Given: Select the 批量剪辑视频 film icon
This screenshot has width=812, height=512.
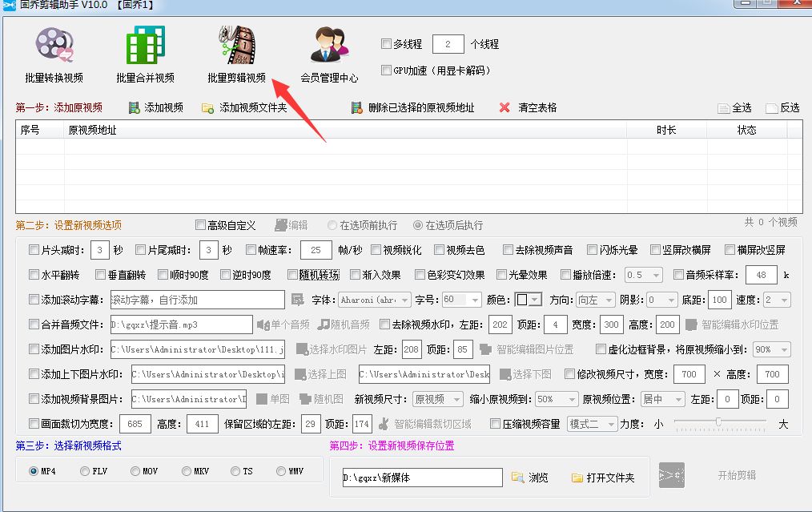Looking at the screenshot, I should 236,45.
